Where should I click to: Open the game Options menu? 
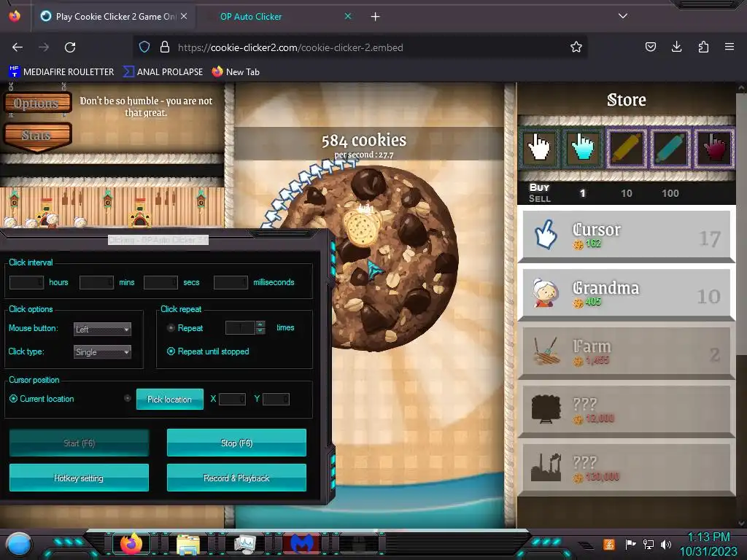pos(38,103)
